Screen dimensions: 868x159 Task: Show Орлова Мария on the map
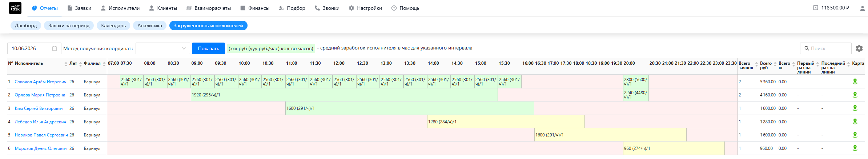855,95
